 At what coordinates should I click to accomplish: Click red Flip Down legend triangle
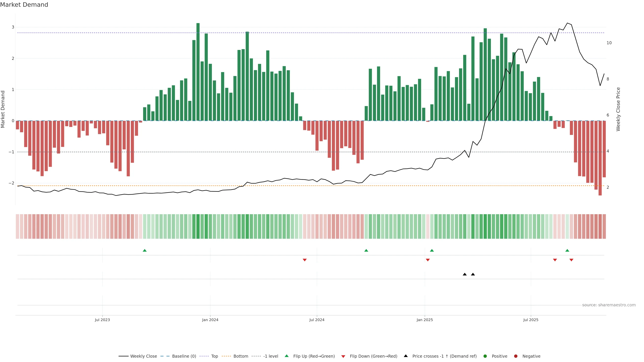click(x=343, y=356)
